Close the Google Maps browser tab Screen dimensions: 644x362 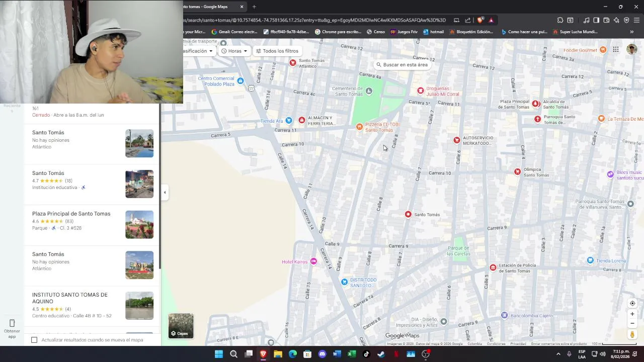click(x=242, y=7)
